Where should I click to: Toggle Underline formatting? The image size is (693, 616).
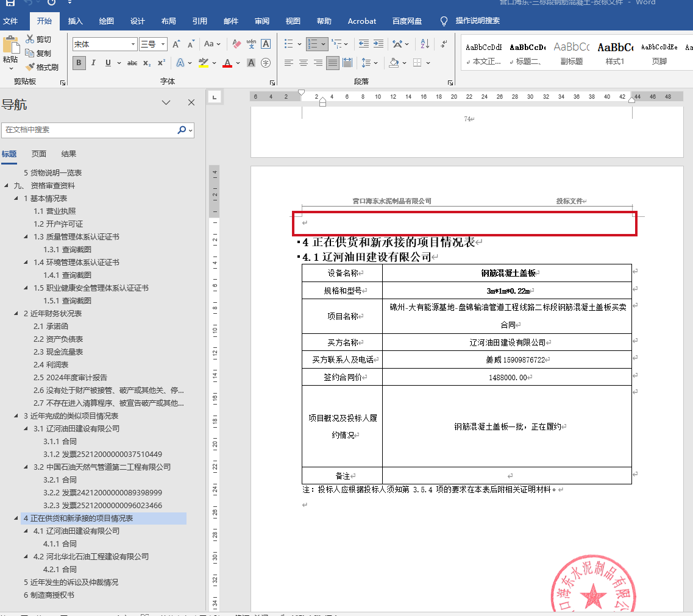[x=108, y=63]
